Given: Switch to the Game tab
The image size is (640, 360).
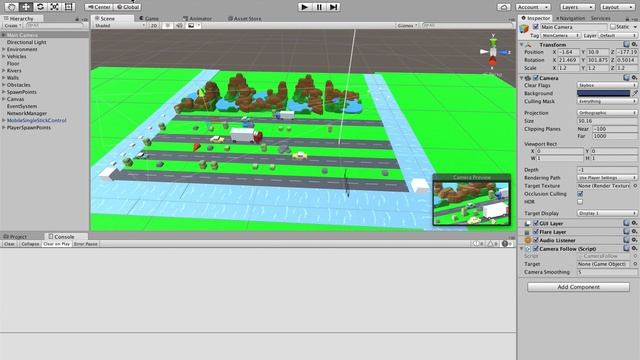Looking at the screenshot, I should (149, 18).
